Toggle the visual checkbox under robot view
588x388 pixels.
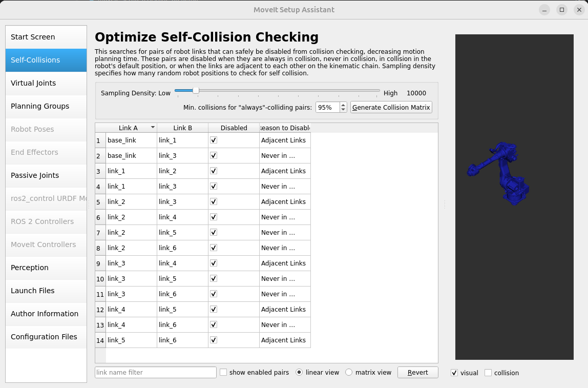(454, 373)
